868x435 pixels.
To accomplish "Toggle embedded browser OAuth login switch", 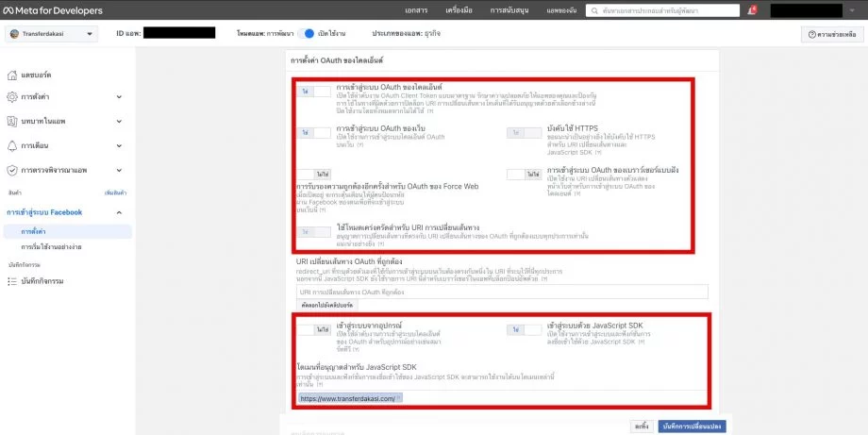I will click(525, 175).
